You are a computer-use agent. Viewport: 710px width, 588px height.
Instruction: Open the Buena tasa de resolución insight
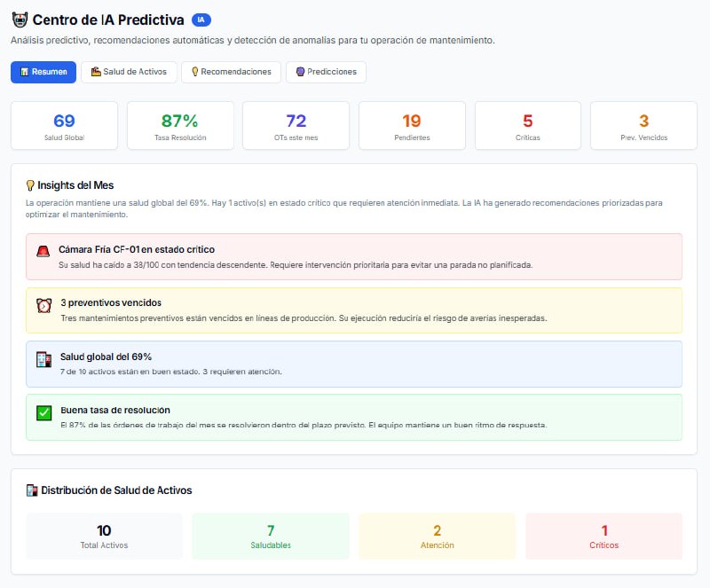[x=354, y=418]
